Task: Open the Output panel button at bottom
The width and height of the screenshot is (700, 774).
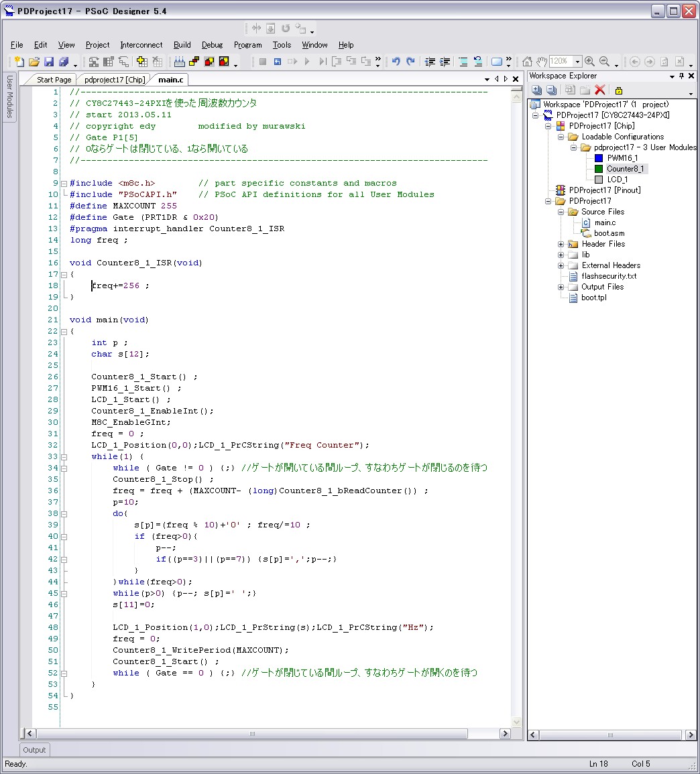Action: [x=34, y=750]
